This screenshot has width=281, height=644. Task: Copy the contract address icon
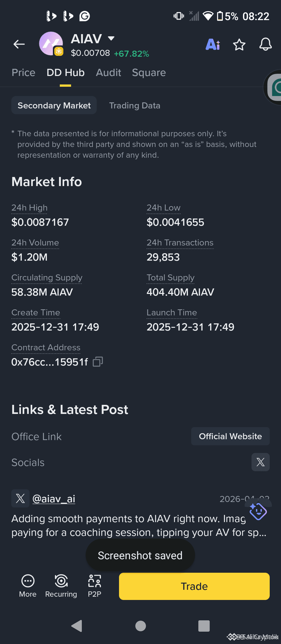(x=98, y=362)
